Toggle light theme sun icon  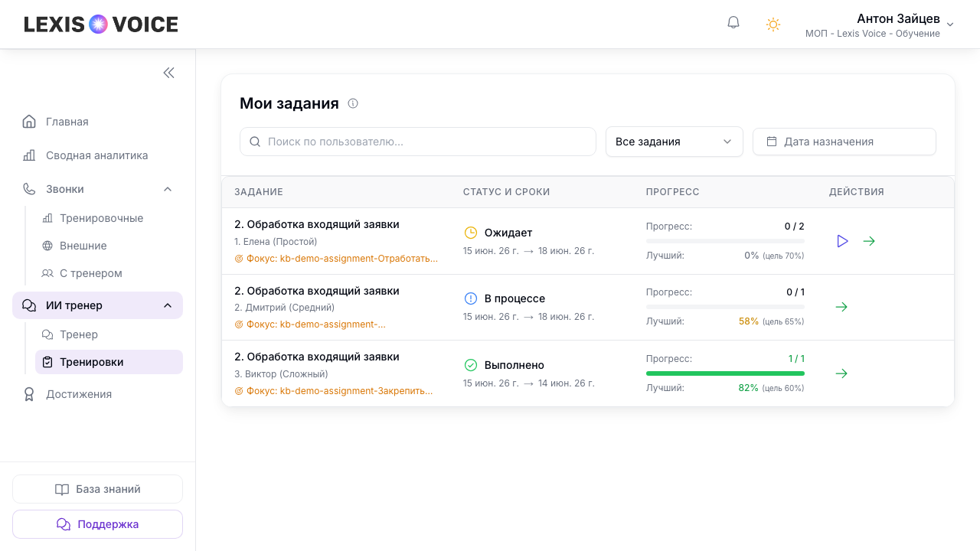pyautogui.click(x=773, y=24)
